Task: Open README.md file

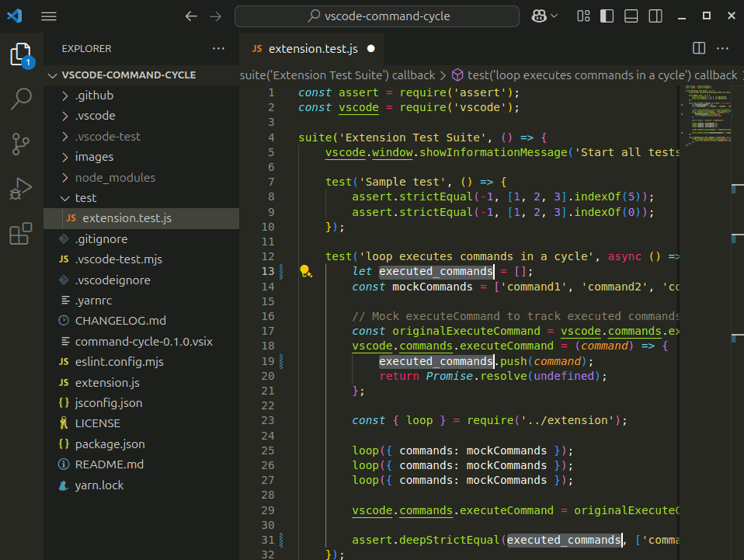Action: [141, 464]
